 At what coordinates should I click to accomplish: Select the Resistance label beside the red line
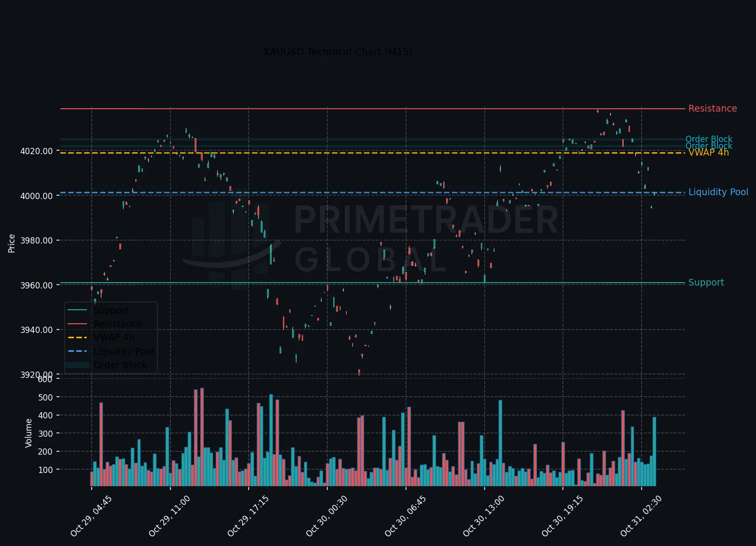click(x=713, y=109)
